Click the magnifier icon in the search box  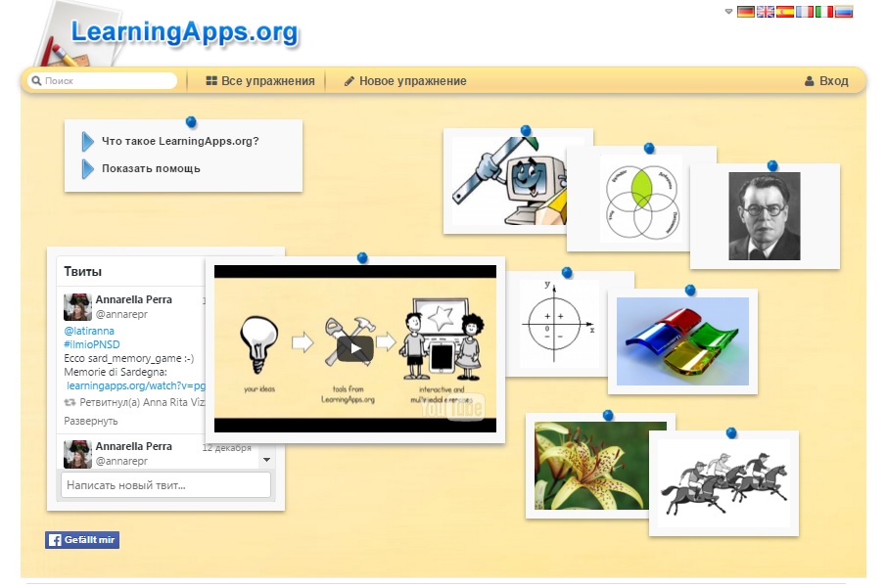[x=36, y=80]
